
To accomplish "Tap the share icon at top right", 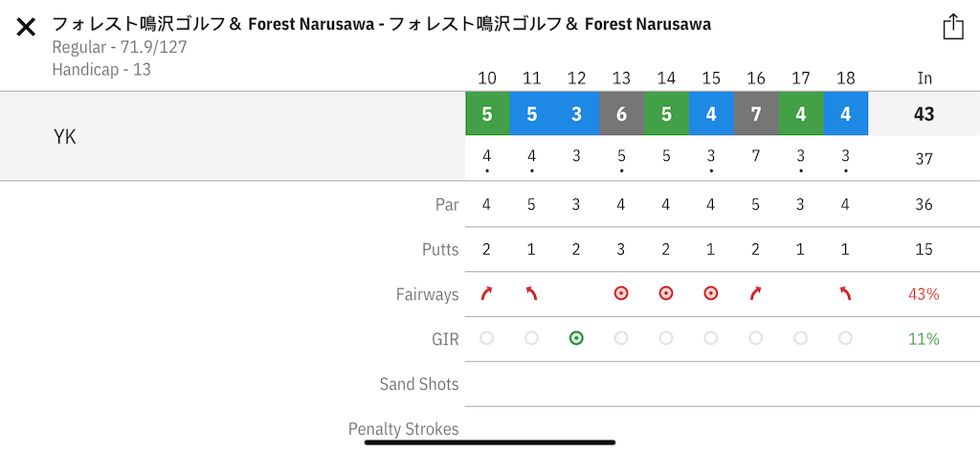I will click(953, 27).
